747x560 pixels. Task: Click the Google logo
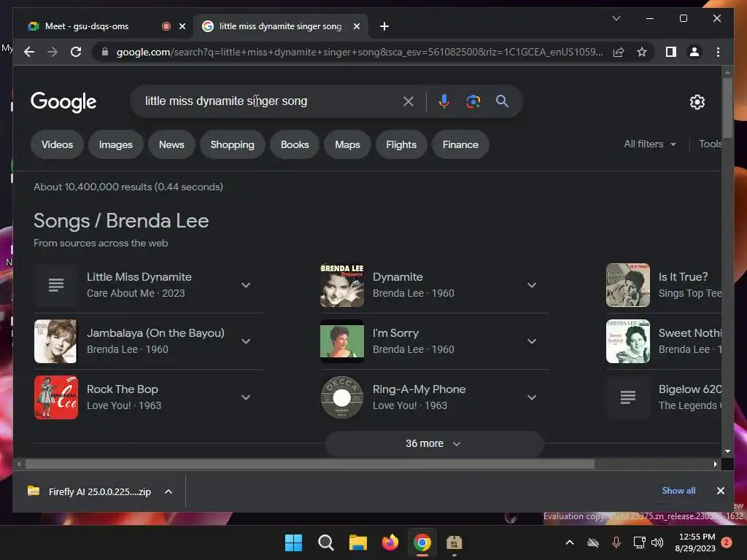[x=63, y=101]
